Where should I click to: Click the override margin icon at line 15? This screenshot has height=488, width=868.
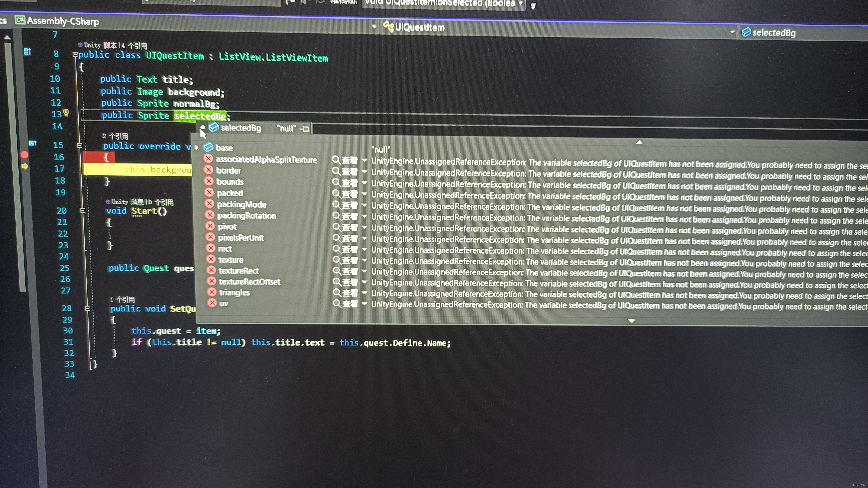(x=33, y=143)
